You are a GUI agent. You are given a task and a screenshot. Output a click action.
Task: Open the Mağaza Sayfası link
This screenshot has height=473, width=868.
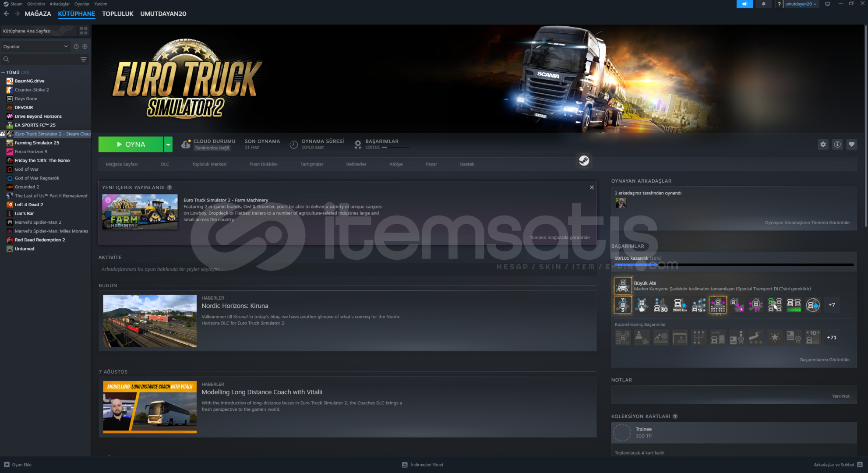pyautogui.click(x=122, y=164)
